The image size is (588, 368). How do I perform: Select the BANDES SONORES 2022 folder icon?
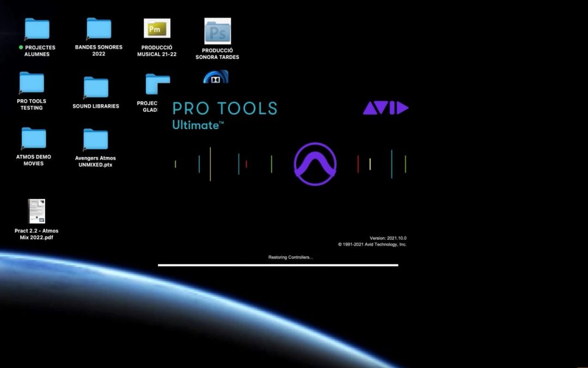click(99, 28)
